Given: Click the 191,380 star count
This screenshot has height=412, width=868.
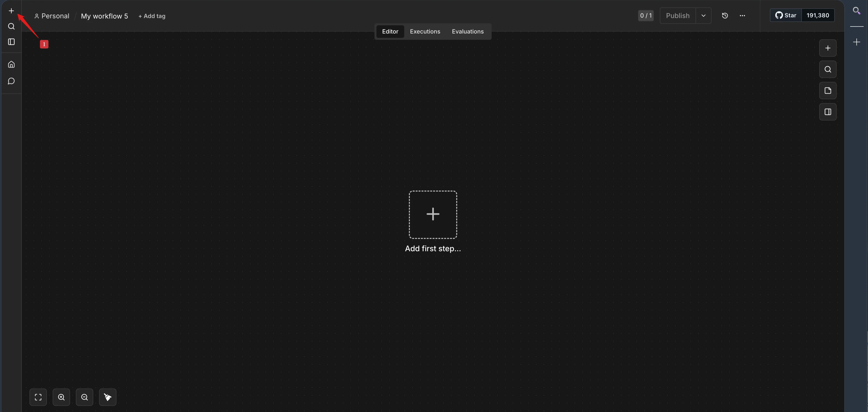Looking at the screenshot, I should [818, 15].
